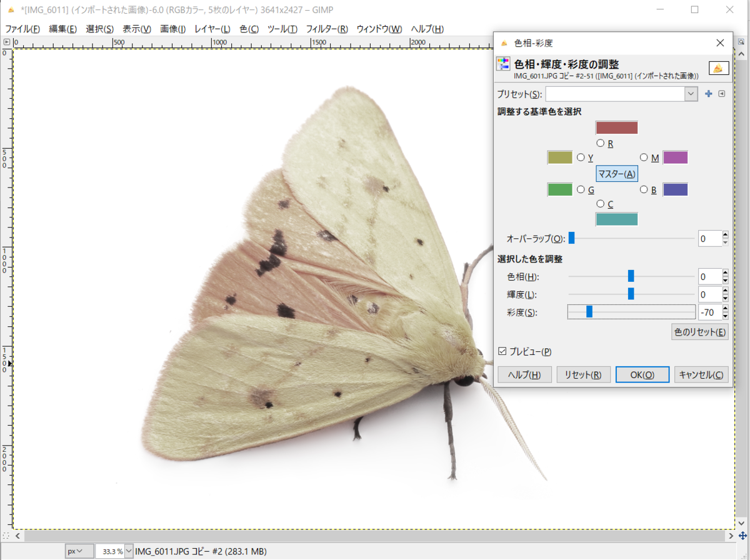This screenshot has width=750, height=560.
Task: Open the preset options menu arrow icon
Action: pyautogui.click(x=722, y=94)
